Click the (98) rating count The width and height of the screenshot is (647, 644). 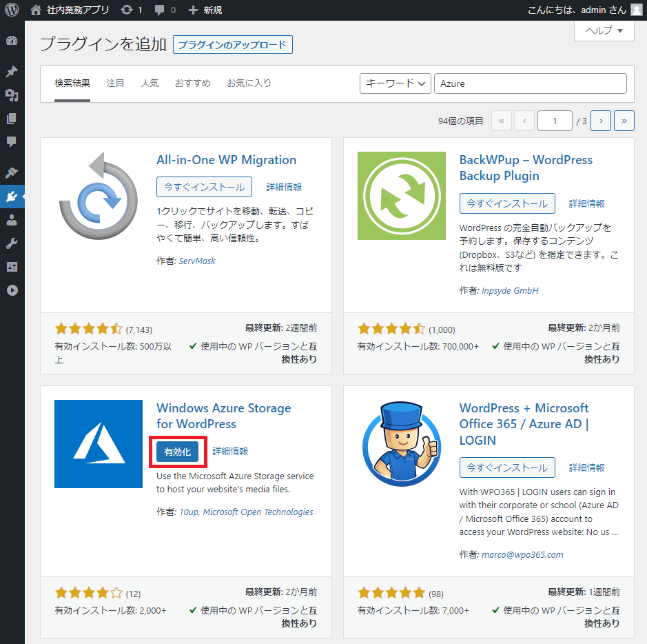point(435,594)
